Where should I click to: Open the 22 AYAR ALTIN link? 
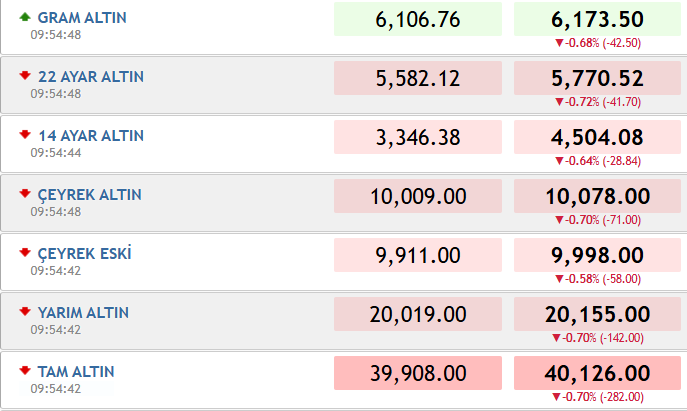(91, 77)
